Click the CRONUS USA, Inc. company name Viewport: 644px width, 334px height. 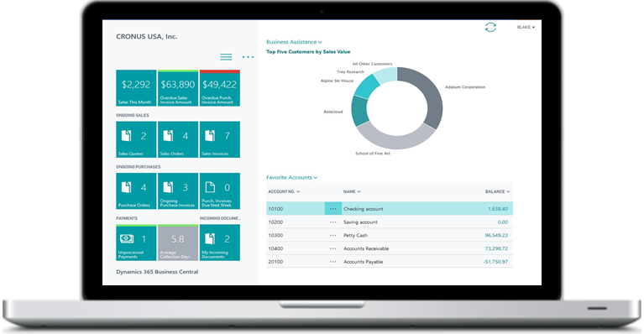tap(147, 37)
